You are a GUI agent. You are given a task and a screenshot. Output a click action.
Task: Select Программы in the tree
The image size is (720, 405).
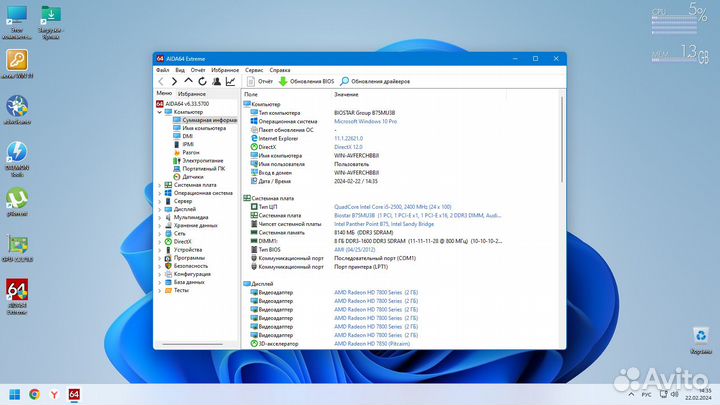point(185,258)
